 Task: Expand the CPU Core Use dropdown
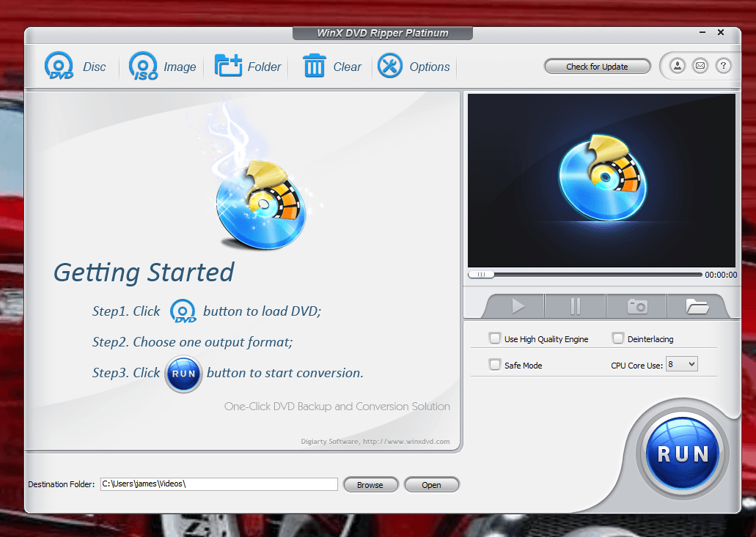[682, 364]
